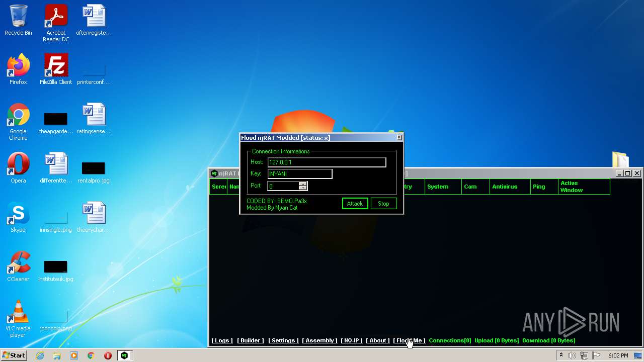Open the differentte Word document

click(x=56, y=168)
